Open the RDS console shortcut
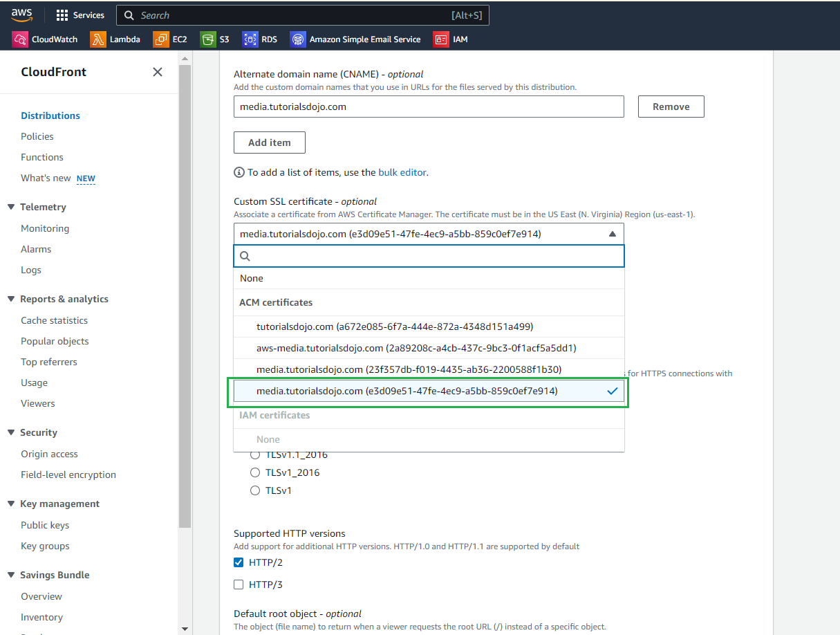Viewport: 840px width, 635px height. (260, 39)
